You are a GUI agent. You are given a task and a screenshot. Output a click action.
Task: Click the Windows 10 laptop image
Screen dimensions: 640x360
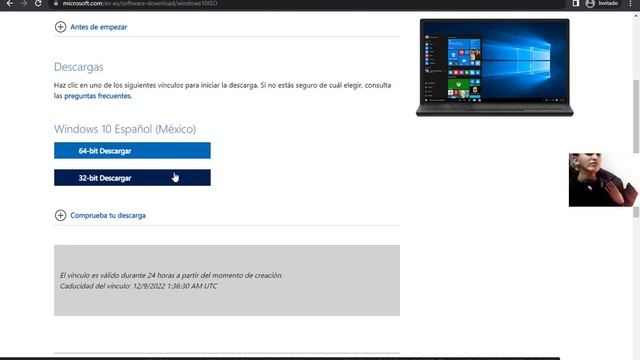tap(494, 67)
